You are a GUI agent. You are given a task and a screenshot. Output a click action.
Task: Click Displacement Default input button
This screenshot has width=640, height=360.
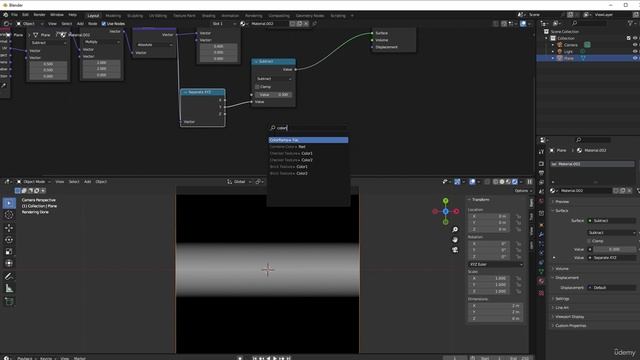[x=611, y=288]
